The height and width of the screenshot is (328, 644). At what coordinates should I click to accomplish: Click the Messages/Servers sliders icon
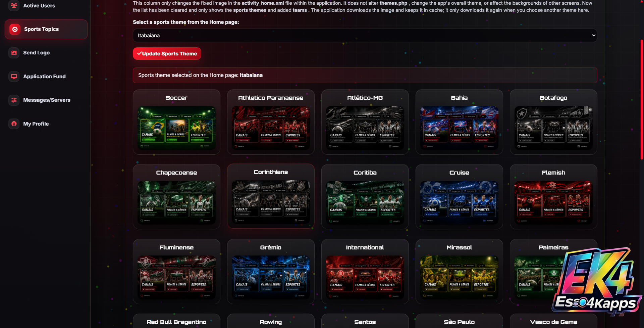[x=14, y=100]
